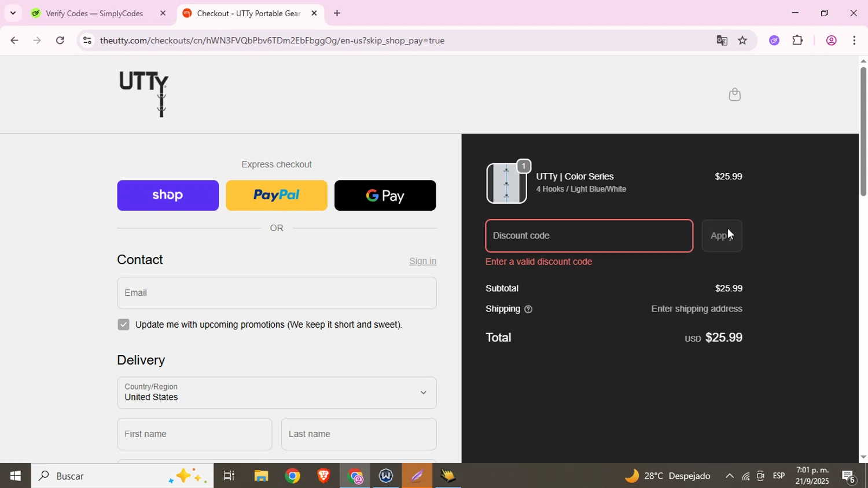Click the network icon in system tray
This screenshot has width=868, height=488.
[745, 476]
